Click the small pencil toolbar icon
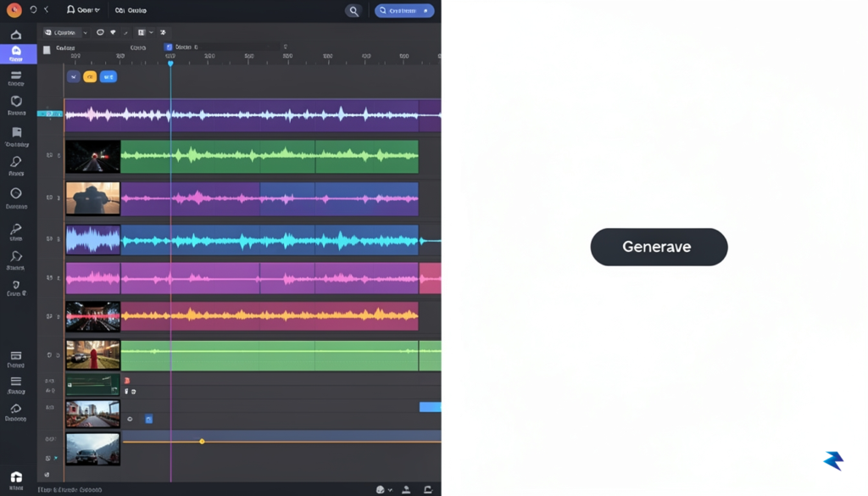 coord(125,33)
